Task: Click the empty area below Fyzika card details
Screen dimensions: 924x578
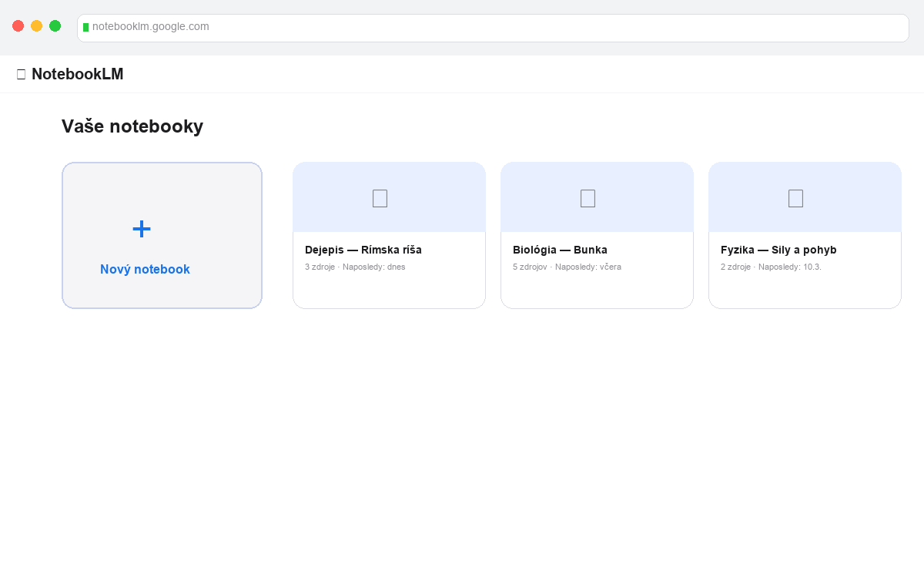Action: (805, 291)
